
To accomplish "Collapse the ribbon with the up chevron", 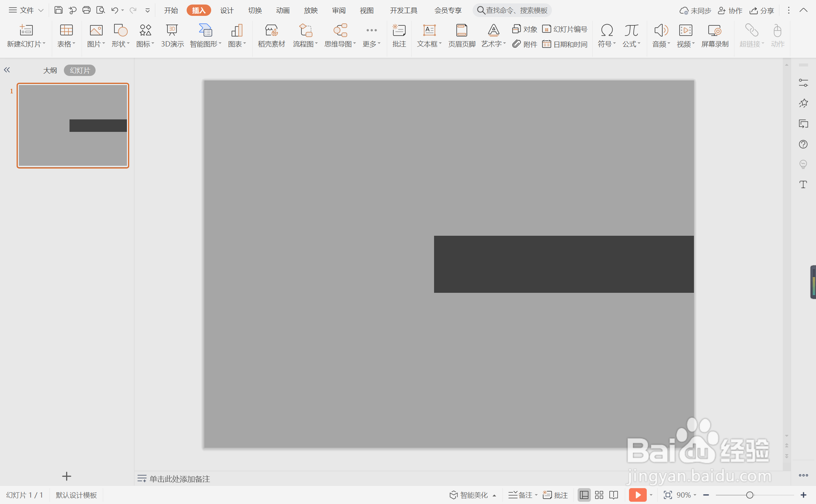I will point(804,10).
